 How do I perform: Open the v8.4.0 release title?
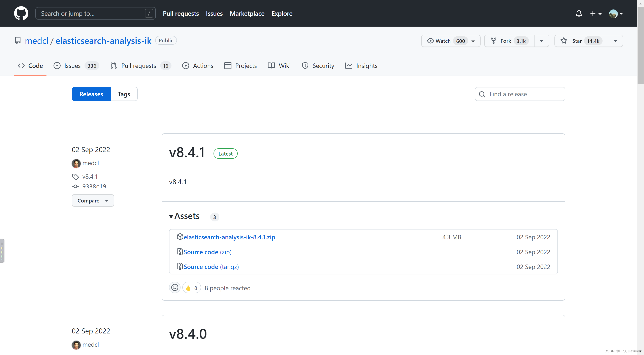(188, 334)
